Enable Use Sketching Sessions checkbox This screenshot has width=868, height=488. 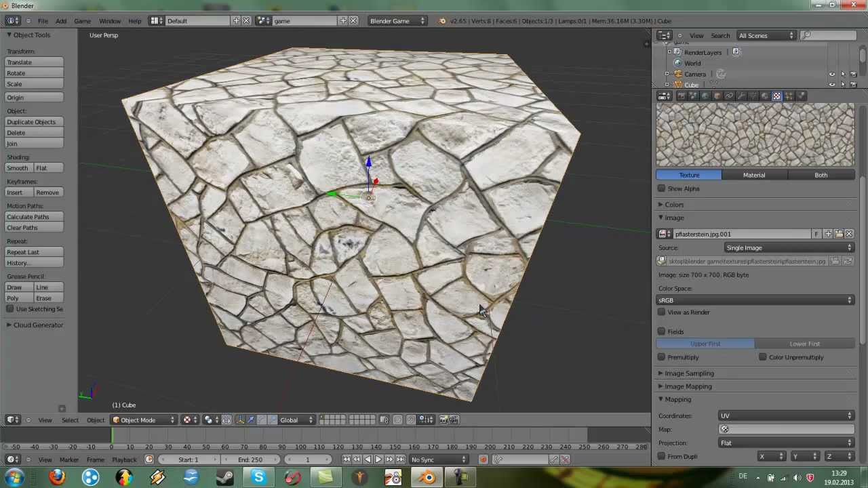10,309
